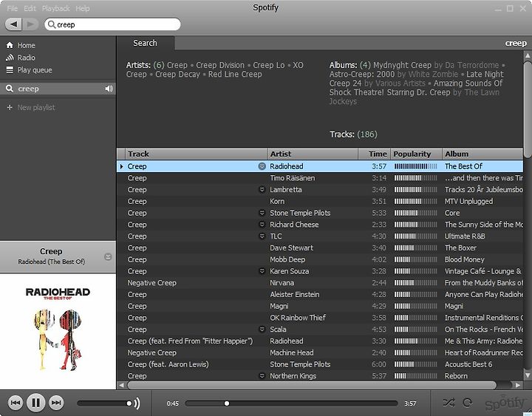Click the horizontal scrollbar right arrow
The image size is (532, 416).
point(517,385)
